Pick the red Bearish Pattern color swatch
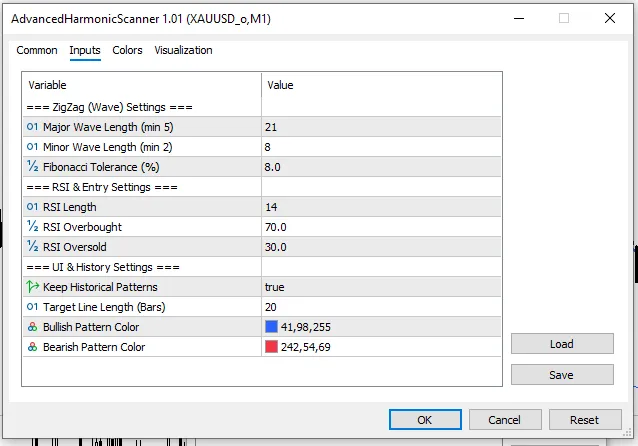The width and height of the screenshot is (638, 446). tap(271, 347)
